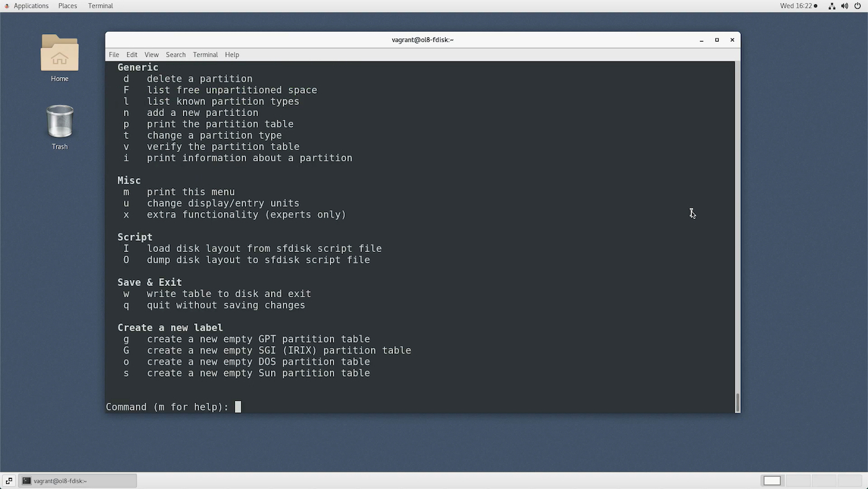Click the power icon in the top bar
868x489 pixels.
pyautogui.click(x=857, y=6)
